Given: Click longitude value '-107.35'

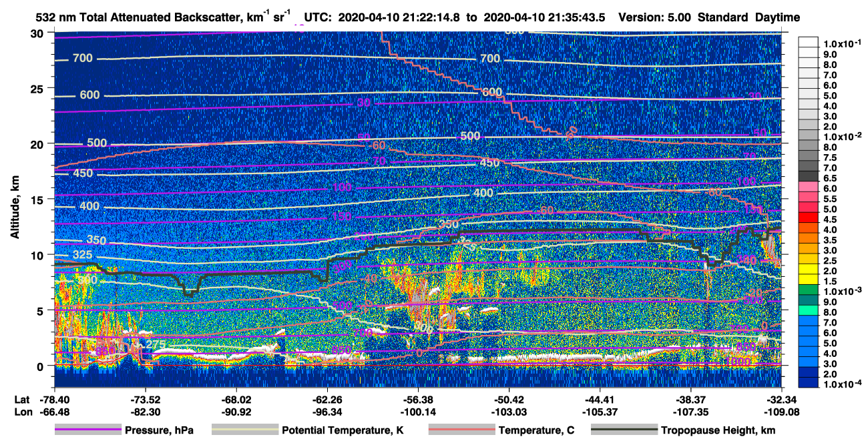Looking at the screenshot, I should pos(690,411).
